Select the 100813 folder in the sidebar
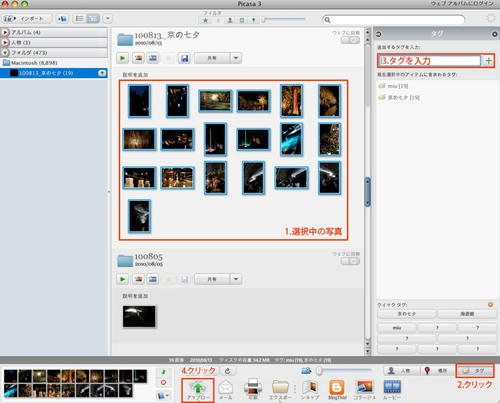 pos(54,73)
